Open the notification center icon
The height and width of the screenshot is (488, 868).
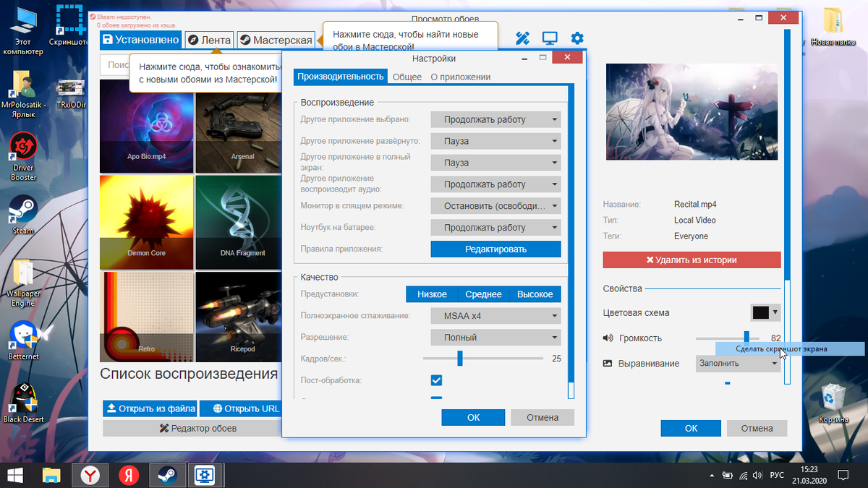click(843, 475)
